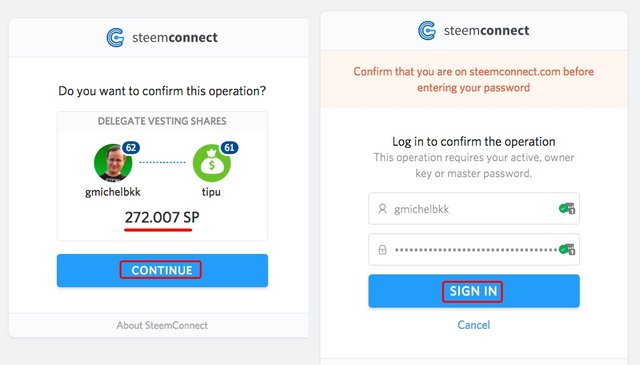Click the 272.007 SP amount
The image size is (640, 365).
pos(162,217)
